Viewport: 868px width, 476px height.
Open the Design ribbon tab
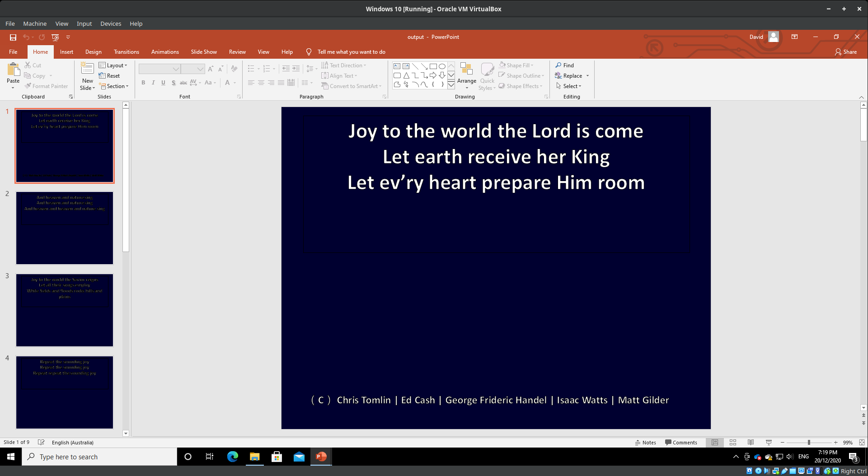click(93, 52)
